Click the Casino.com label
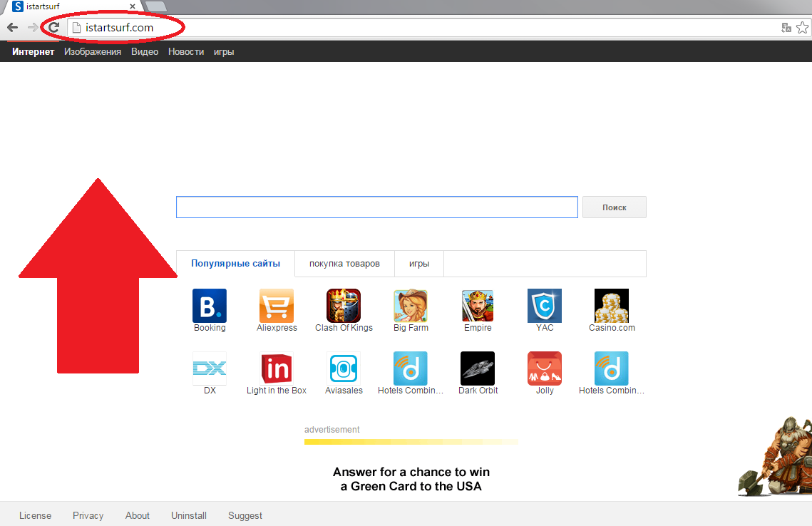The width and height of the screenshot is (812, 526). pos(612,328)
